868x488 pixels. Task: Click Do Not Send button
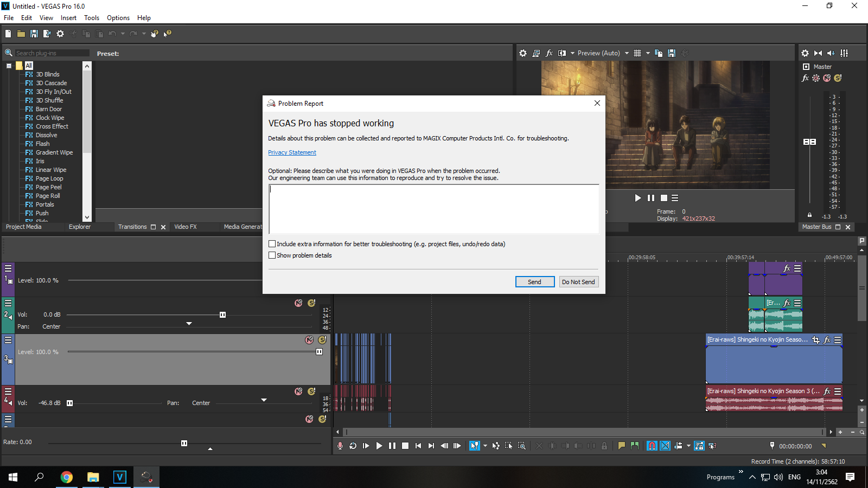578,282
